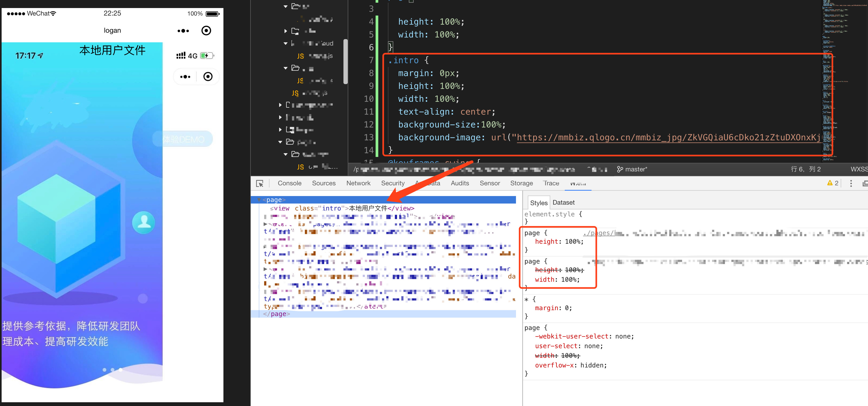Collapse the folder ending in 'oud'
868x406 pixels.
[x=285, y=43]
